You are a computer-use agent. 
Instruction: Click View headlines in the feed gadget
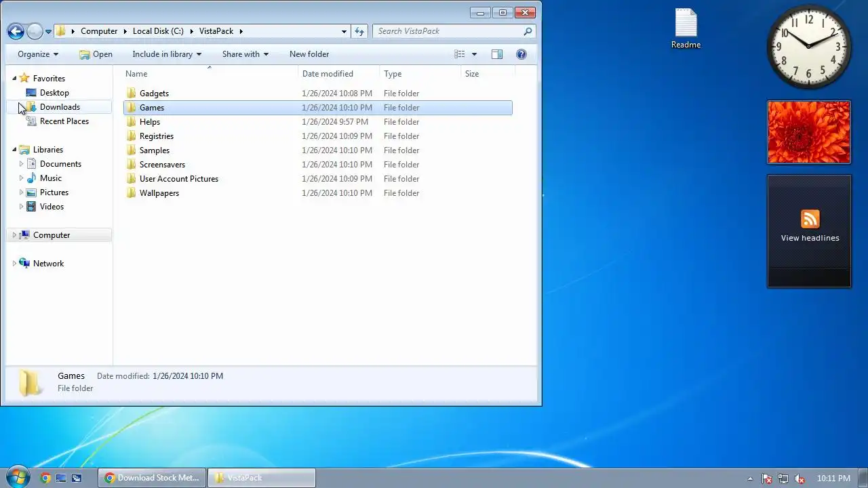click(810, 238)
